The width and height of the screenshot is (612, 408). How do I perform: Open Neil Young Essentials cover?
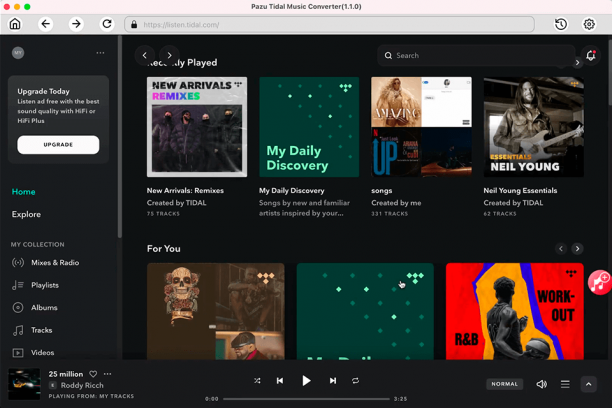tap(534, 127)
